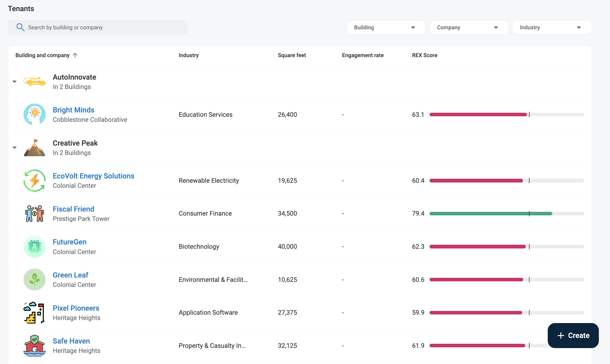This screenshot has width=610, height=364.
Task: Open the Building filter dropdown
Action: pyautogui.click(x=386, y=27)
